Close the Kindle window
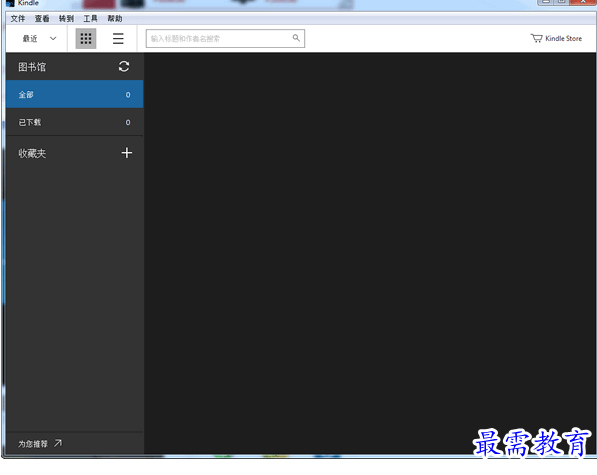The width and height of the screenshot is (597, 475). tap(583, 2)
